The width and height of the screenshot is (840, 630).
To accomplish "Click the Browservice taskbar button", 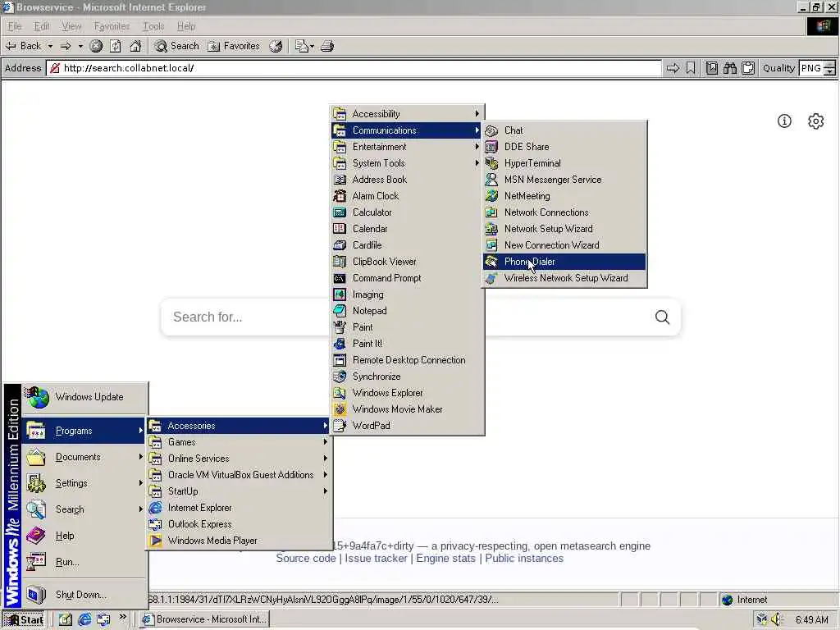I will [204, 619].
